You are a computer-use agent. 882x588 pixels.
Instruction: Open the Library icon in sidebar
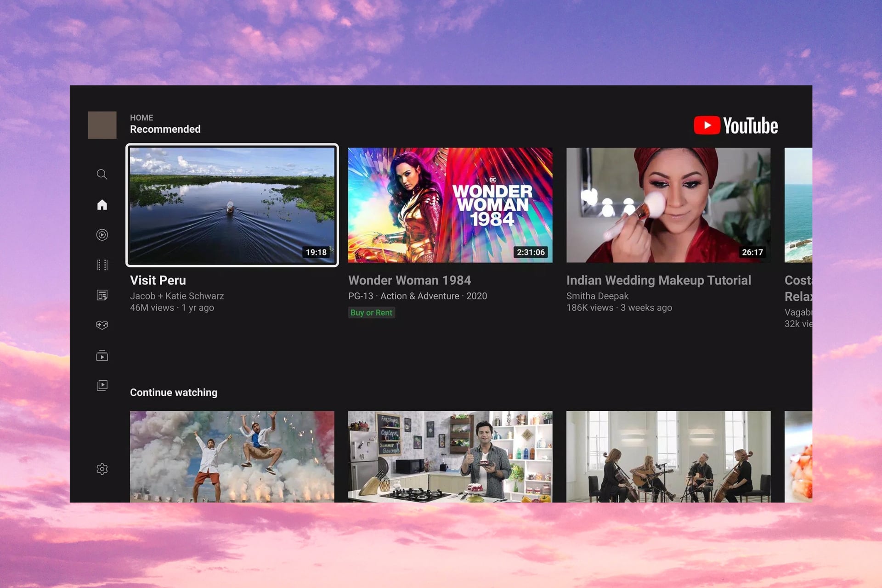tap(102, 385)
